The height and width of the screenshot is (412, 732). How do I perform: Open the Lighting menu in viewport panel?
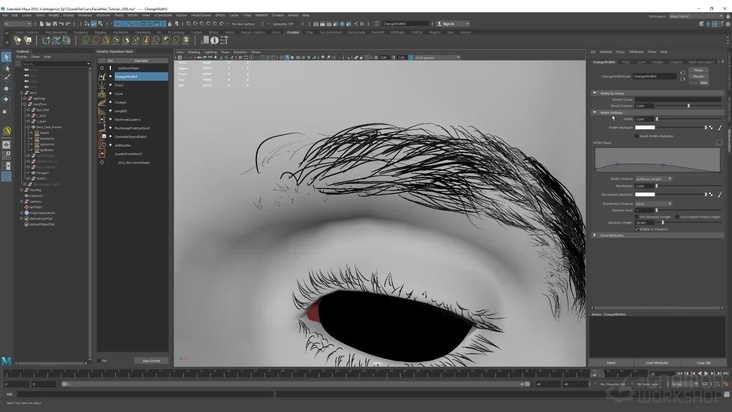click(x=210, y=51)
